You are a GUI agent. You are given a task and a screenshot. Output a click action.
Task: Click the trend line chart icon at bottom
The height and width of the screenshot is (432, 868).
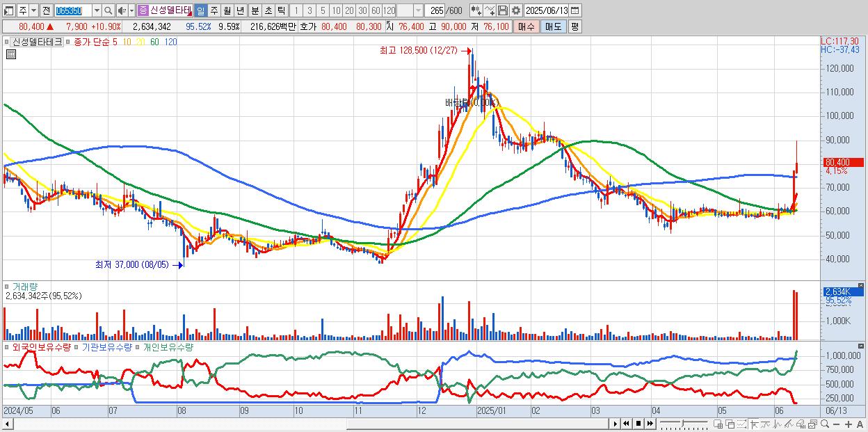pos(766,424)
